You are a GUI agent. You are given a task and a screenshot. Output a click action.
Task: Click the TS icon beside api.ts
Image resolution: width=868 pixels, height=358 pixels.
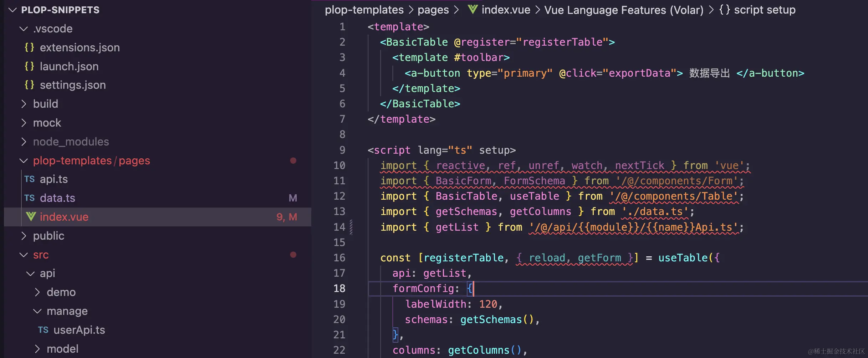30,179
